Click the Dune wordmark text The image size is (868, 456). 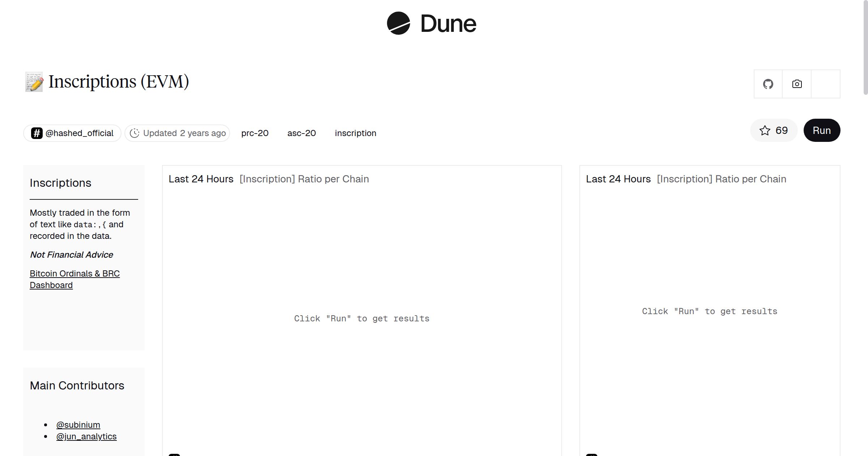coord(448,24)
